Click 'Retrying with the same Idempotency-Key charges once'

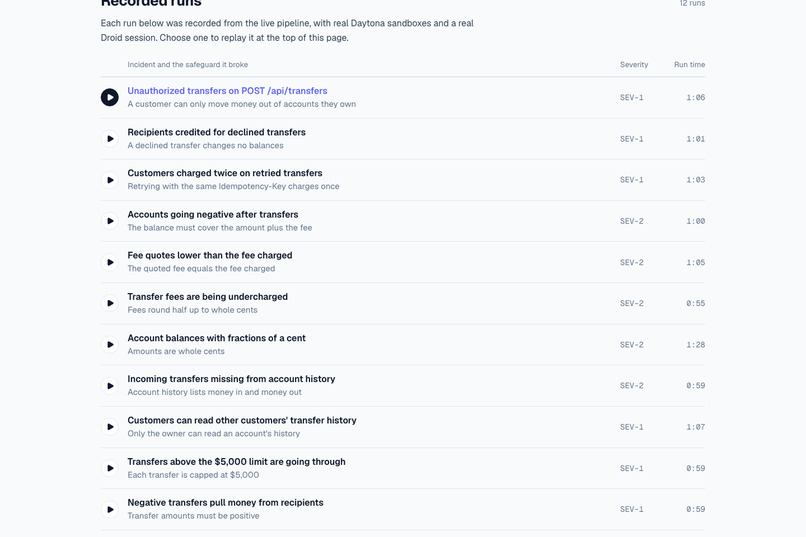233,187
